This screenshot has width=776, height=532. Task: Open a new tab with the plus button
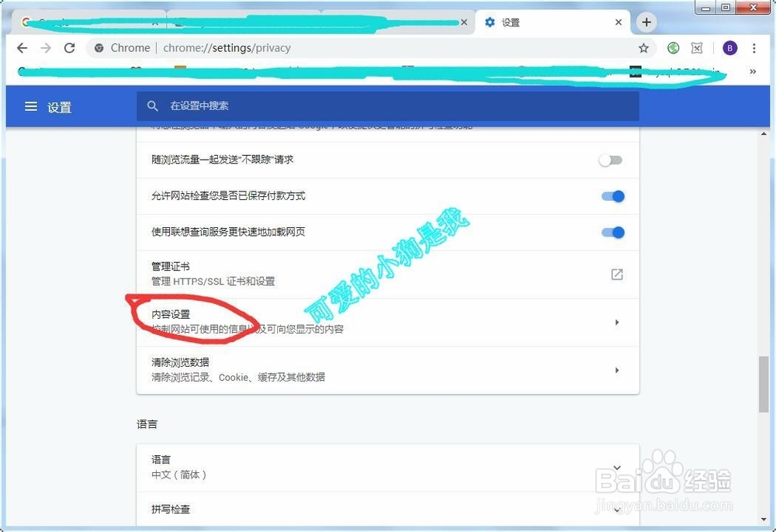[646, 22]
